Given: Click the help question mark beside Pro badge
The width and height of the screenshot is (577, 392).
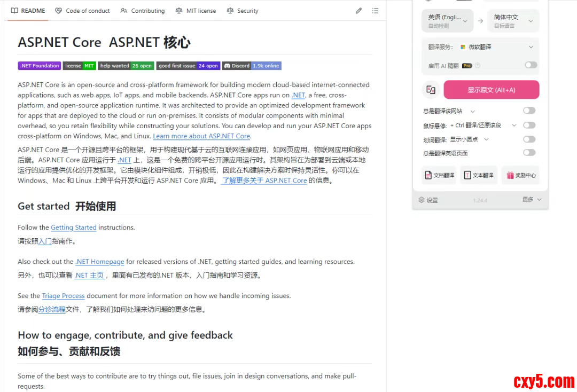Looking at the screenshot, I should pos(477,66).
